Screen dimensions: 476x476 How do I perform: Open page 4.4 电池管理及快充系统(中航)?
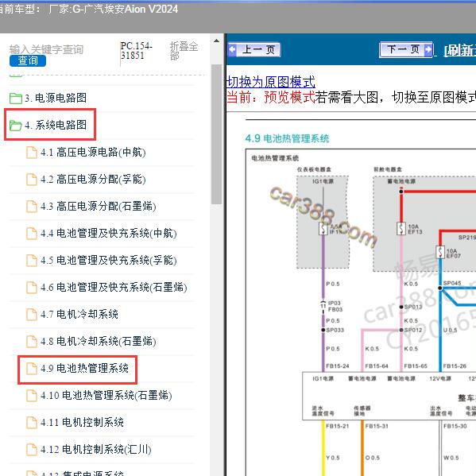coord(108,233)
